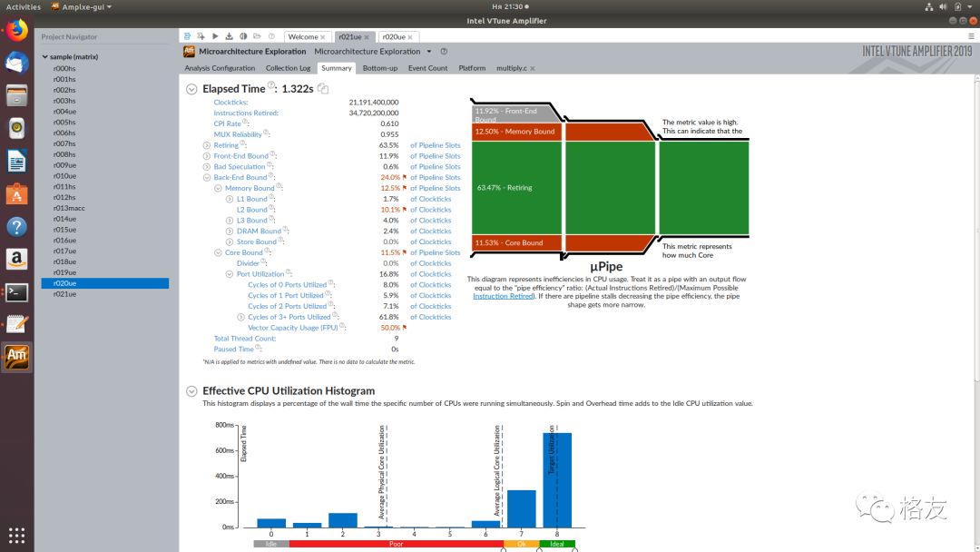
Task: Expand Cycles of 3+ Ports Utilized
Action: pos(240,318)
